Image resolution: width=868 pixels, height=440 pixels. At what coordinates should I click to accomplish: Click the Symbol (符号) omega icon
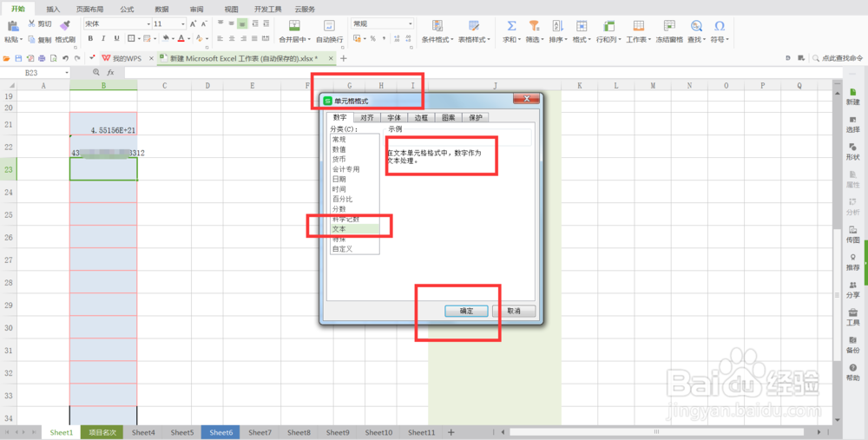click(x=720, y=25)
